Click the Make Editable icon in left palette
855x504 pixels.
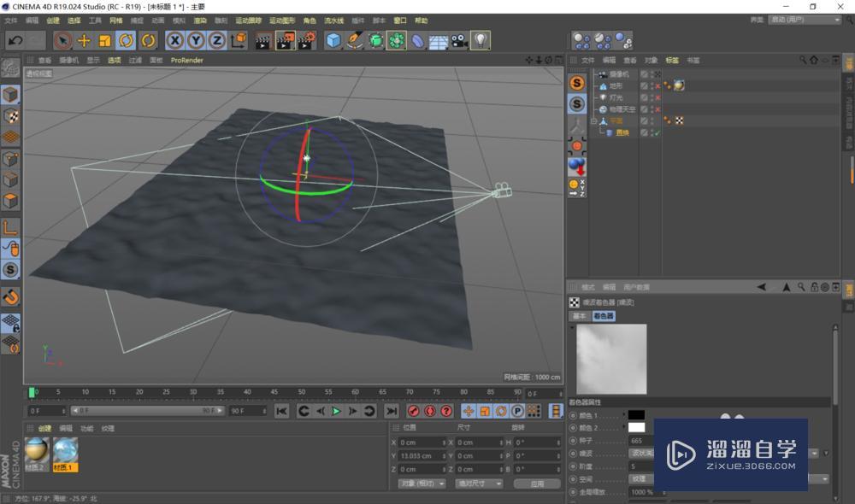tap(10, 68)
